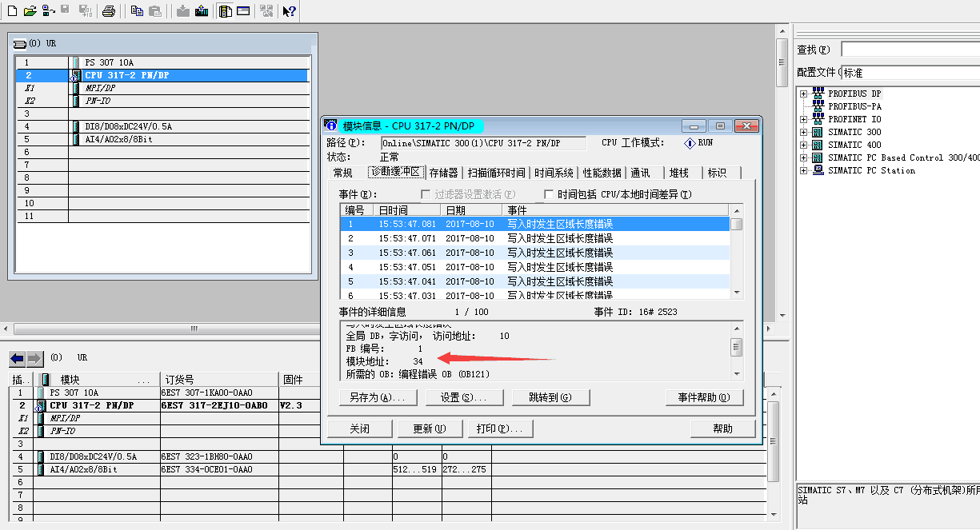Switch to the 存储器 tab

[x=443, y=173]
